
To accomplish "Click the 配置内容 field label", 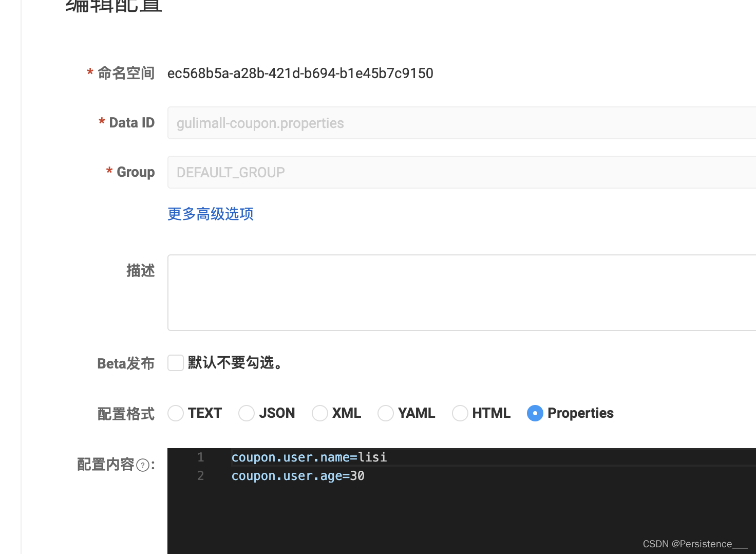I will click(x=106, y=465).
